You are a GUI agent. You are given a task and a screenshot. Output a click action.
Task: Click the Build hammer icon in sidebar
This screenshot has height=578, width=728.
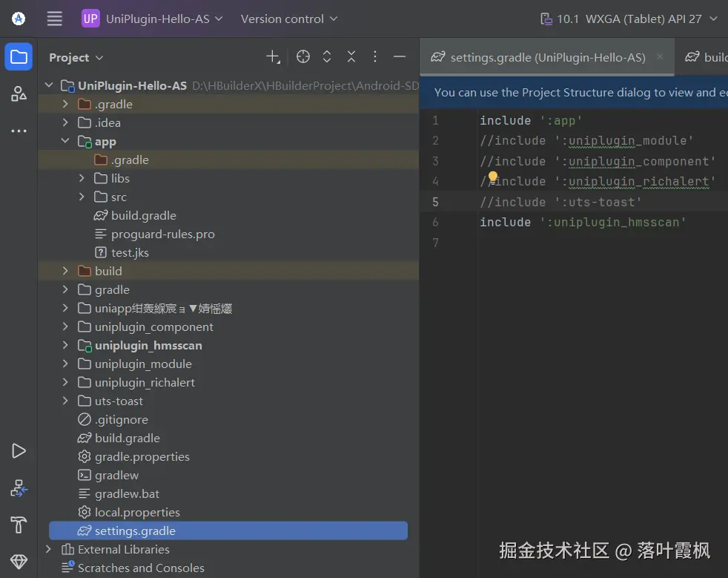[x=19, y=525]
